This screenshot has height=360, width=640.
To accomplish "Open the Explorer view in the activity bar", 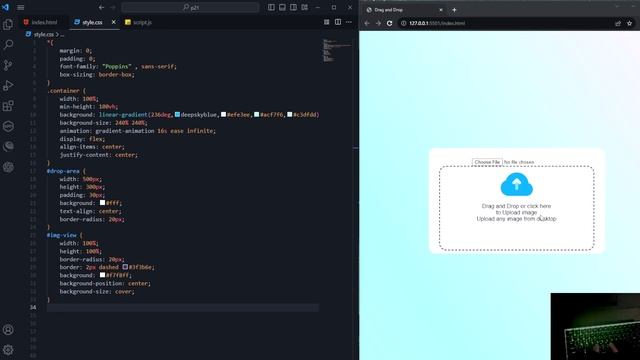I will pyautogui.click(x=8, y=24).
